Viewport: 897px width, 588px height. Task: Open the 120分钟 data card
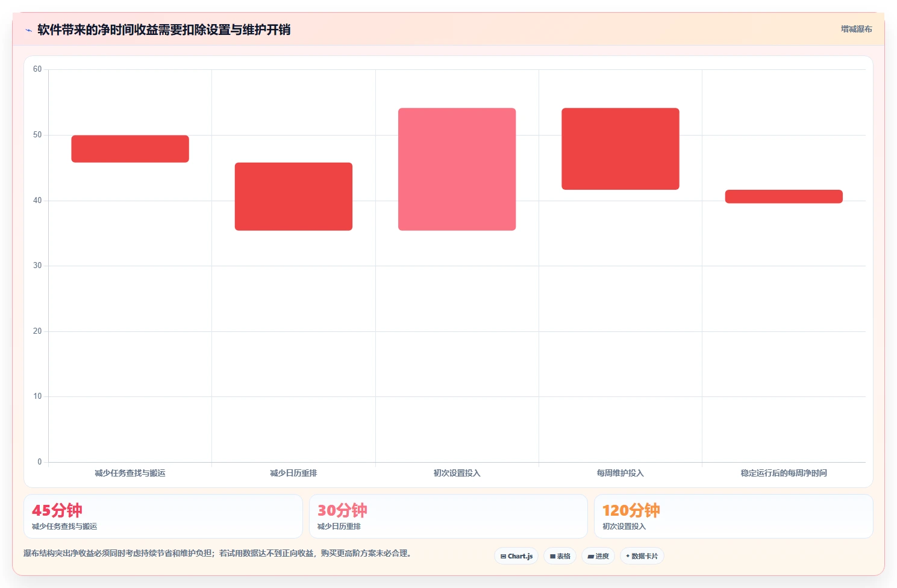733,516
